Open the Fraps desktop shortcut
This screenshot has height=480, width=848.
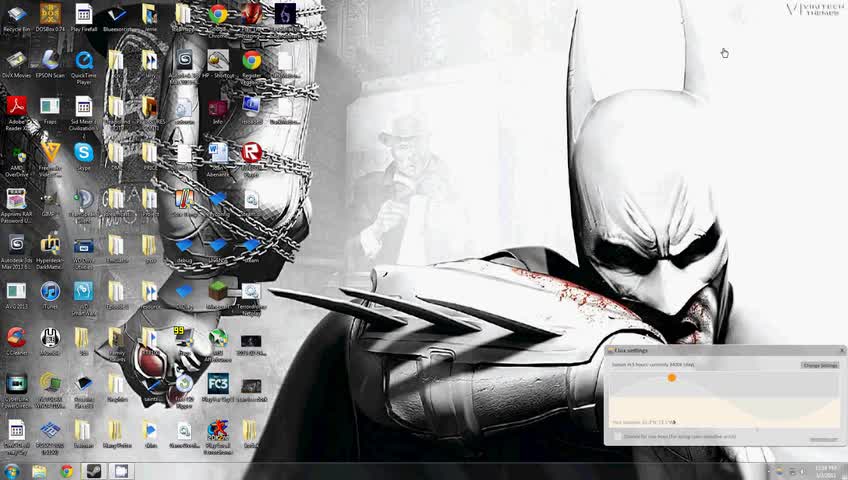click(x=50, y=110)
